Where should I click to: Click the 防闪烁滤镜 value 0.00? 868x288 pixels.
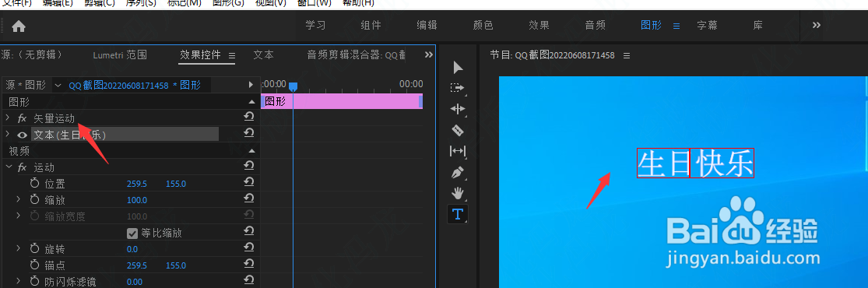pyautogui.click(x=135, y=282)
